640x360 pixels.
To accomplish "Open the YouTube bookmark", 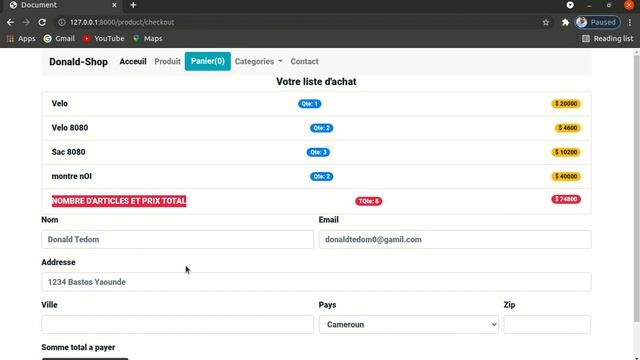I will click(x=104, y=38).
